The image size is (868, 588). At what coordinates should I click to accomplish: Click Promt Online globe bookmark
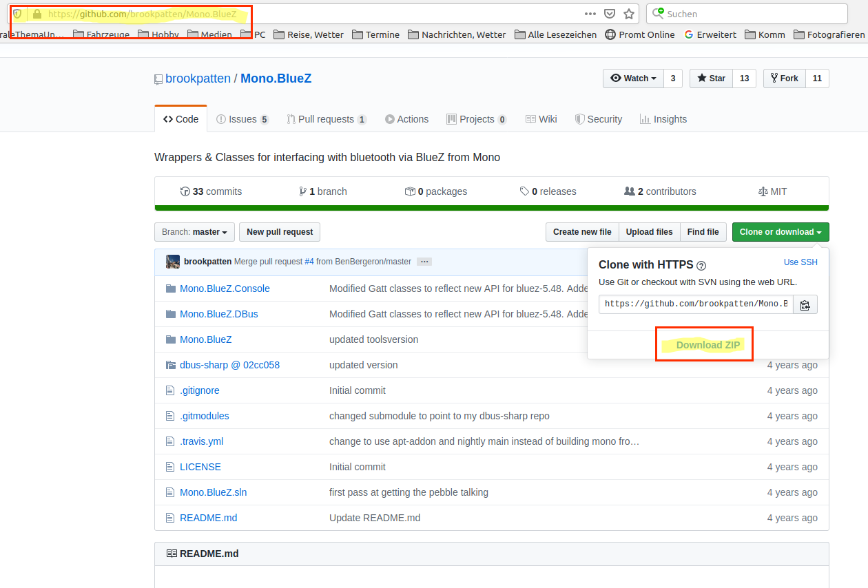[640, 34]
